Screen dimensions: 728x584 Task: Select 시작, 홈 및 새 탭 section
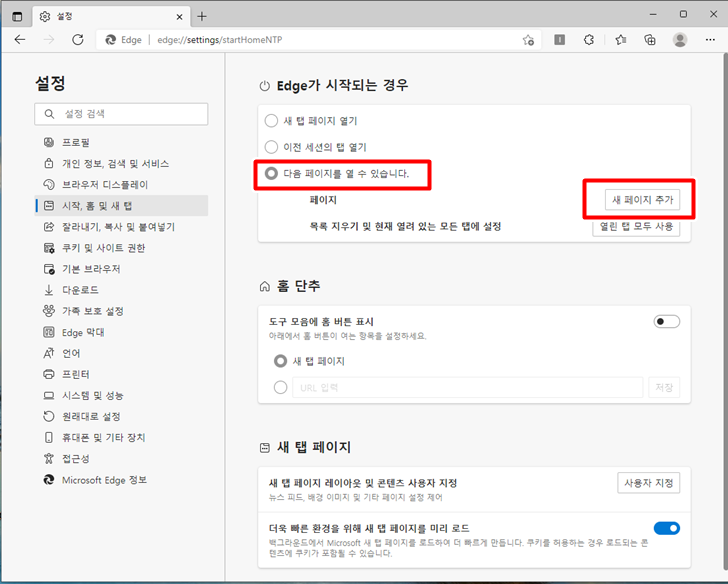tap(122, 206)
